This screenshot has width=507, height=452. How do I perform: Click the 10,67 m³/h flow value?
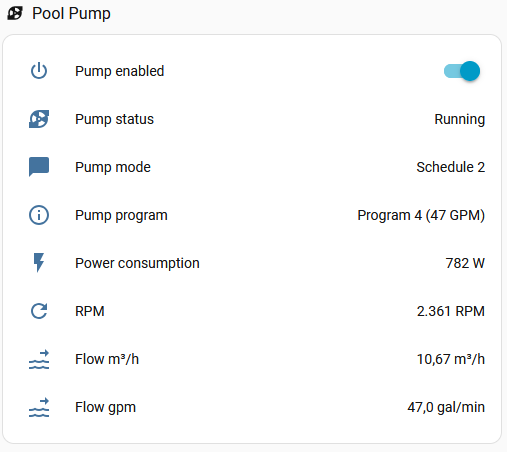point(451,359)
